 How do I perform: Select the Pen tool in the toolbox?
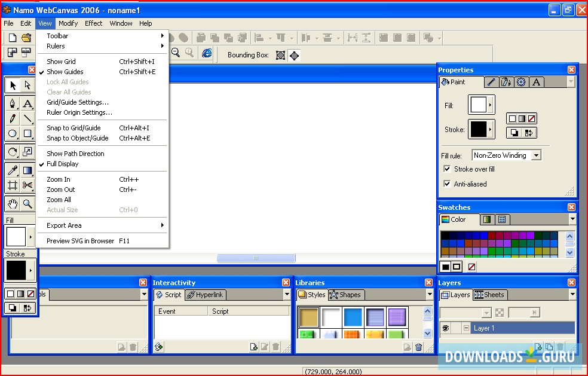point(13,103)
